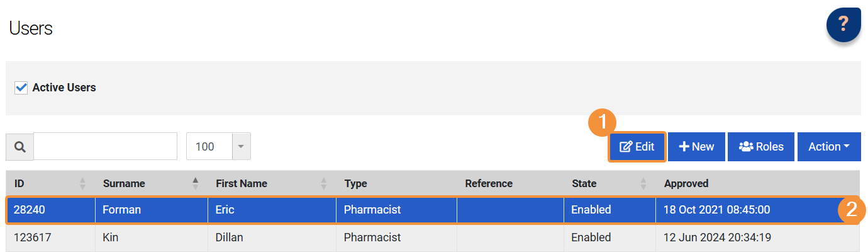The height and width of the screenshot is (252, 868).
Task: Select the Forman Eric user row
Action: click(151, 210)
